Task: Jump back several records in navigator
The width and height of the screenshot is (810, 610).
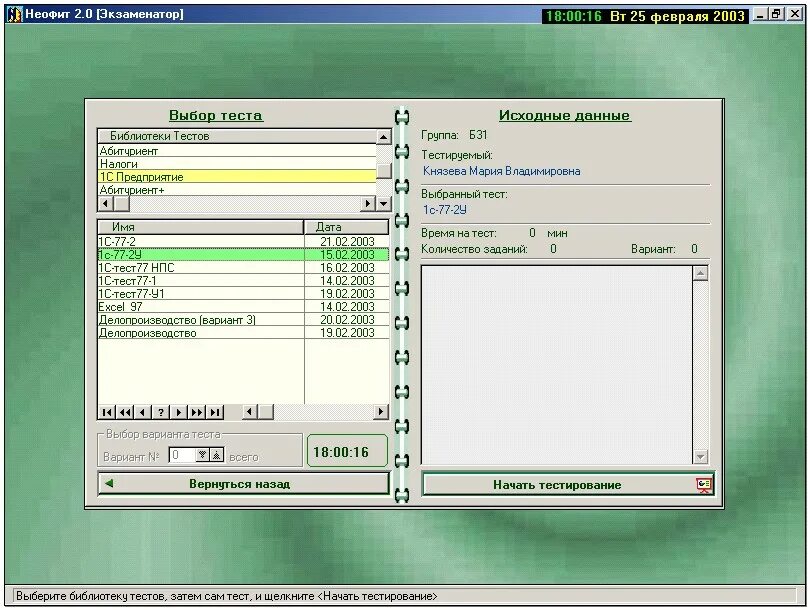Action: [x=125, y=412]
